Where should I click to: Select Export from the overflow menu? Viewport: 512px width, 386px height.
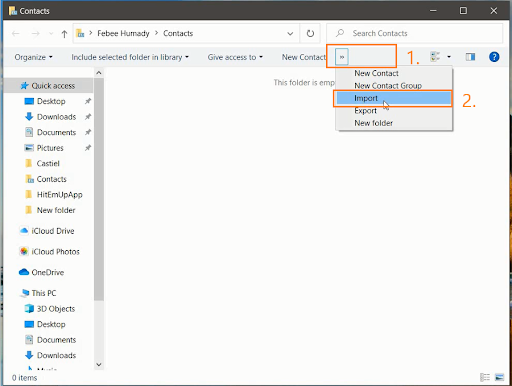tap(394, 111)
